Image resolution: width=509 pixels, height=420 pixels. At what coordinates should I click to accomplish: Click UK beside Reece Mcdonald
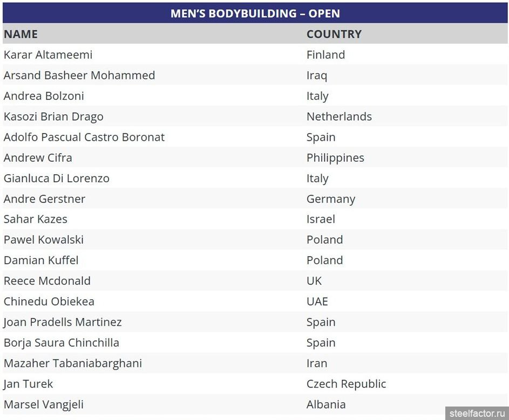(x=314, y=280)
